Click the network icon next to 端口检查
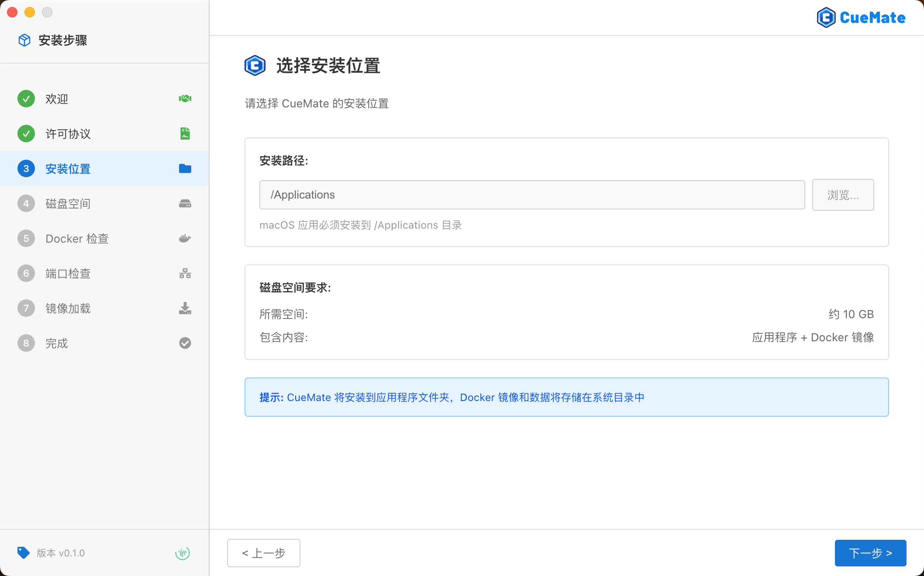 point(185,273)
